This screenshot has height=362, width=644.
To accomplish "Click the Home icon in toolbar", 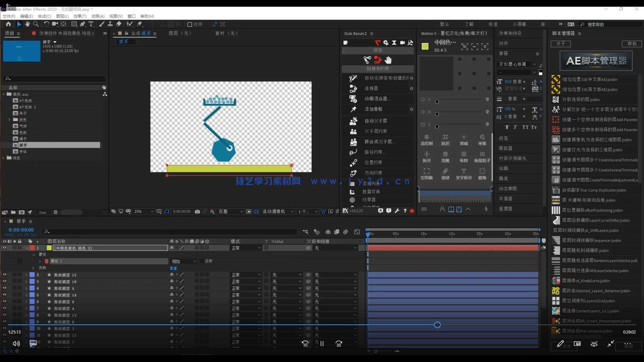I will 8,24.
